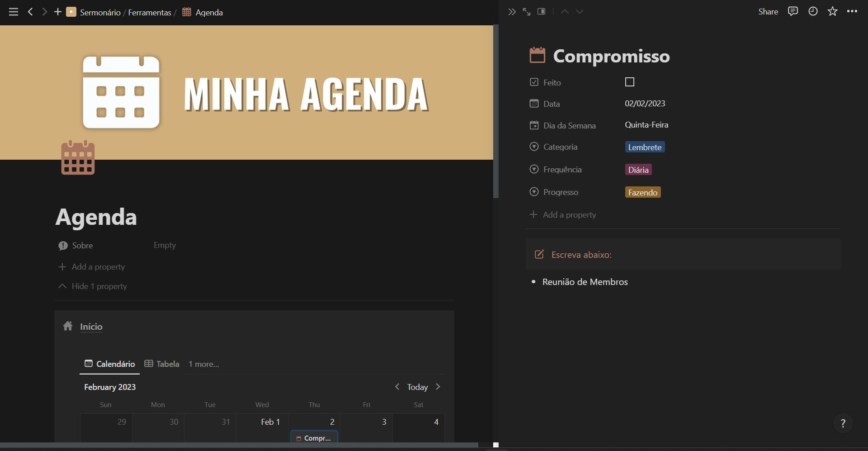868x451 pixels.
Task: Open comments panel icon
Action: coord(793,12)
